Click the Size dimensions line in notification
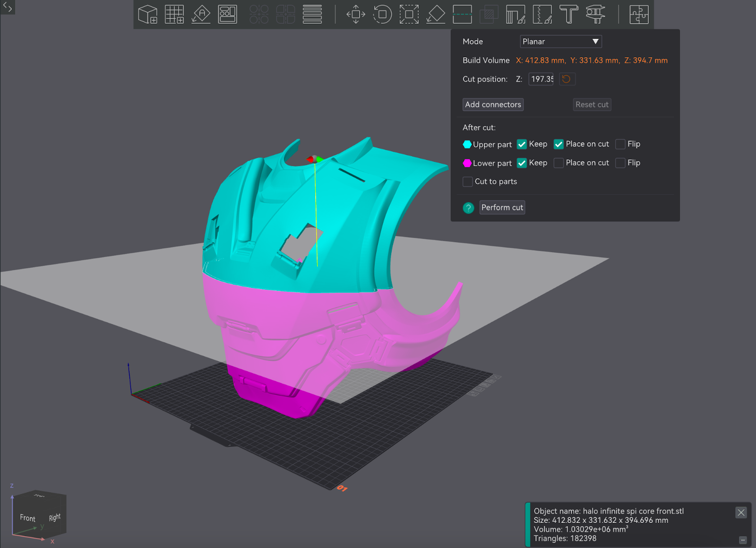Image resolution: width=756 pixels, height=548 pixels. (601, 520)
